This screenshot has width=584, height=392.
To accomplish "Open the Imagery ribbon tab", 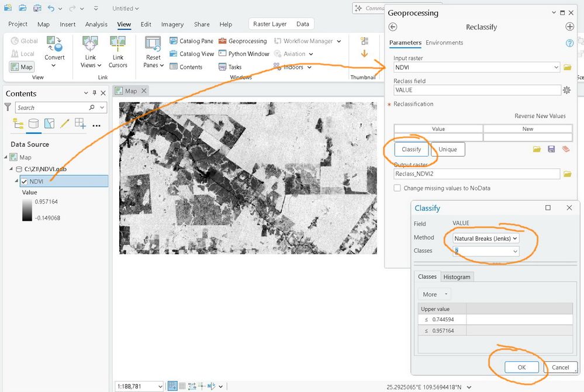I will click(x=172, y=25).
